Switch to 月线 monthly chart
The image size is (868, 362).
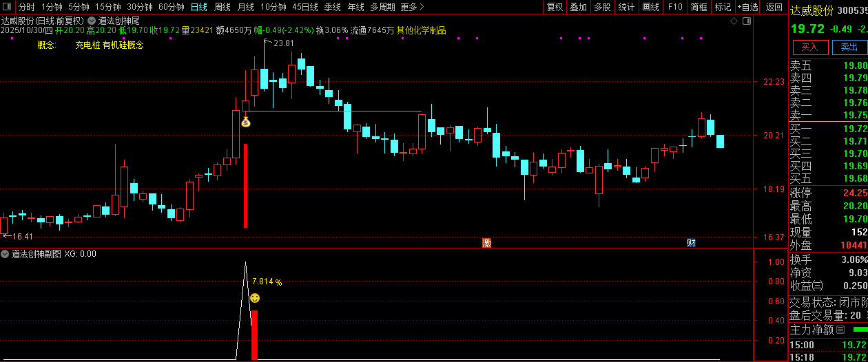pos(245,7)
